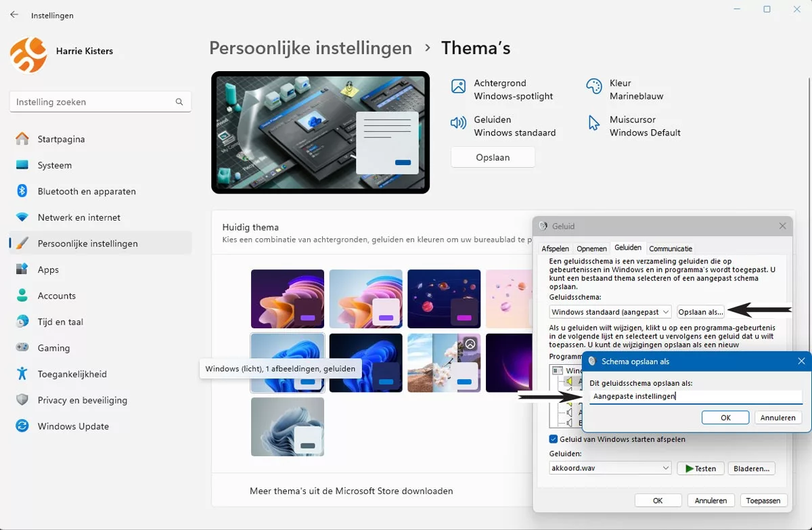
Task: Select Windows (licht) blue bloom theme
Action: (x=288, y=363)
